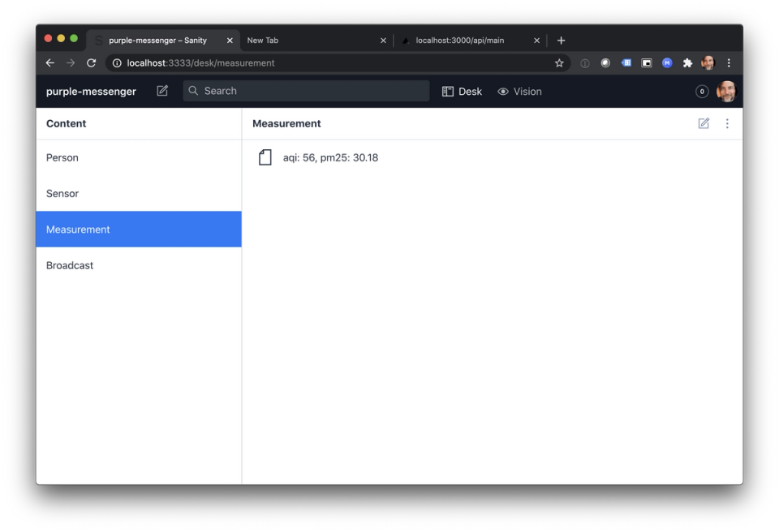Image resolution: width=779 pixels, height=532 pixels.
Task: Close the New Tab browser tab
Action: click(383, 41)
